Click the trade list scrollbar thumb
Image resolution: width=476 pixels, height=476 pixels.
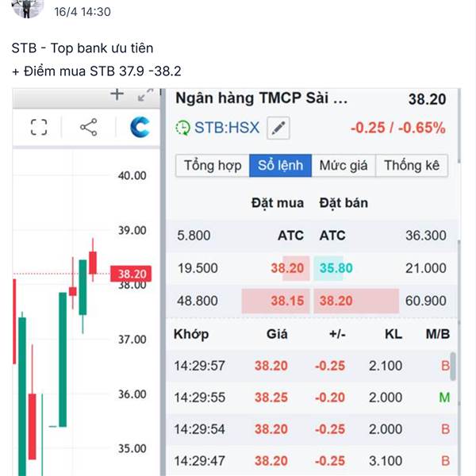tap(453, 366)
